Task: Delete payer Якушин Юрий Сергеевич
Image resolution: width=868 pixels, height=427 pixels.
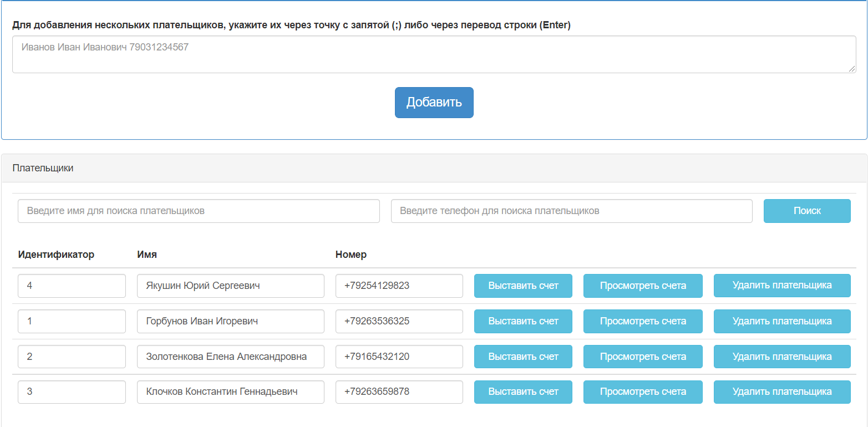Action: point(781,286)
